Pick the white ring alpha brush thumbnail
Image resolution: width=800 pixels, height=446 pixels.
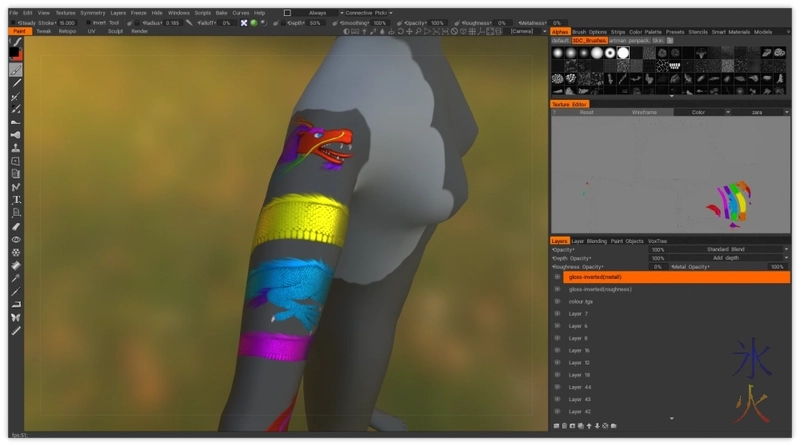click(609, 53)
